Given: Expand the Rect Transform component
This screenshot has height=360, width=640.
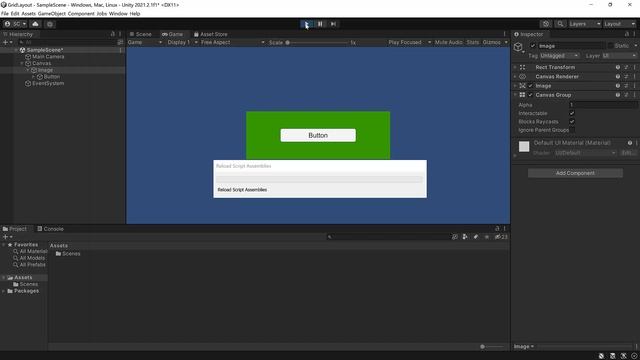Looking at the screenshot, I should click(515, 67).
